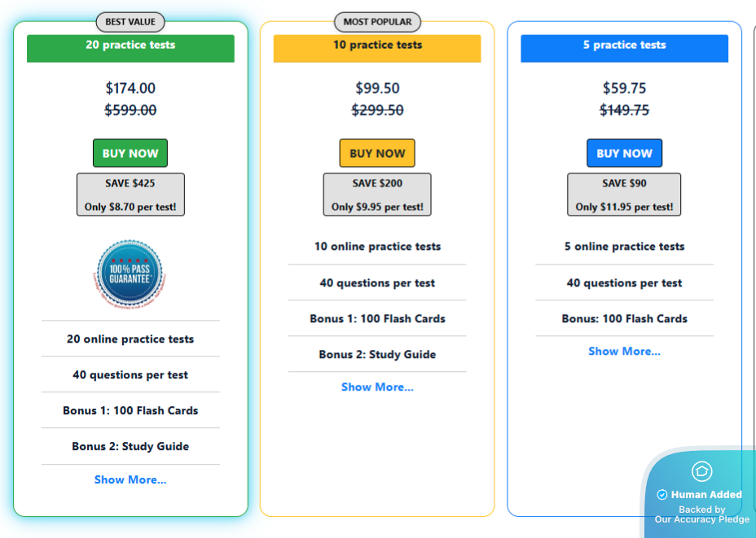Click the BEST VALUE badge
This screenshot has width=756, height=538.
point(130,22)
